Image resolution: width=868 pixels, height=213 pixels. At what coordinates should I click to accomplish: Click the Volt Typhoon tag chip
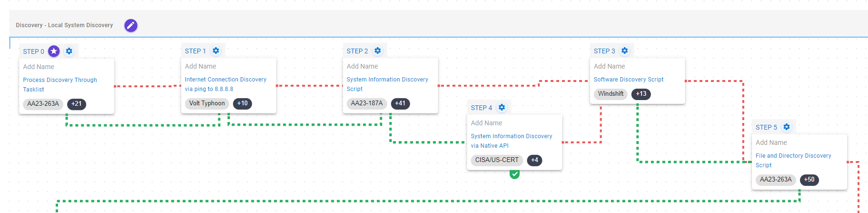click(x=207, y=103)
